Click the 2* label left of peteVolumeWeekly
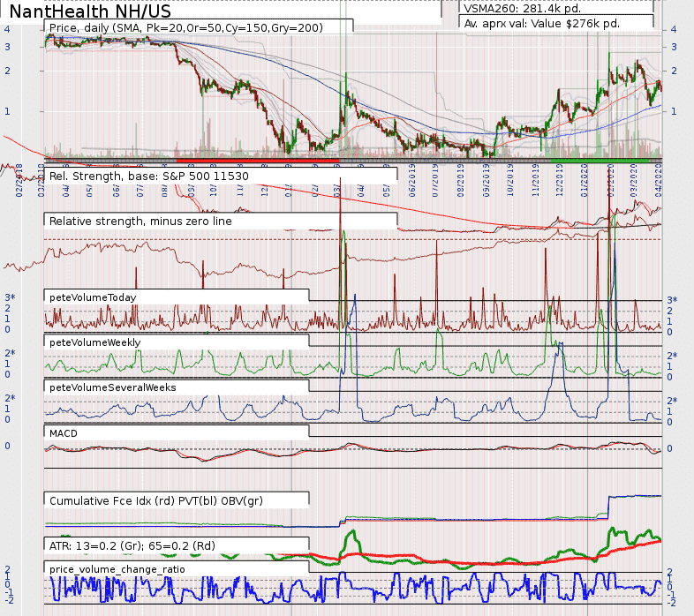This screenshot has width=694, height=616. 10,353
